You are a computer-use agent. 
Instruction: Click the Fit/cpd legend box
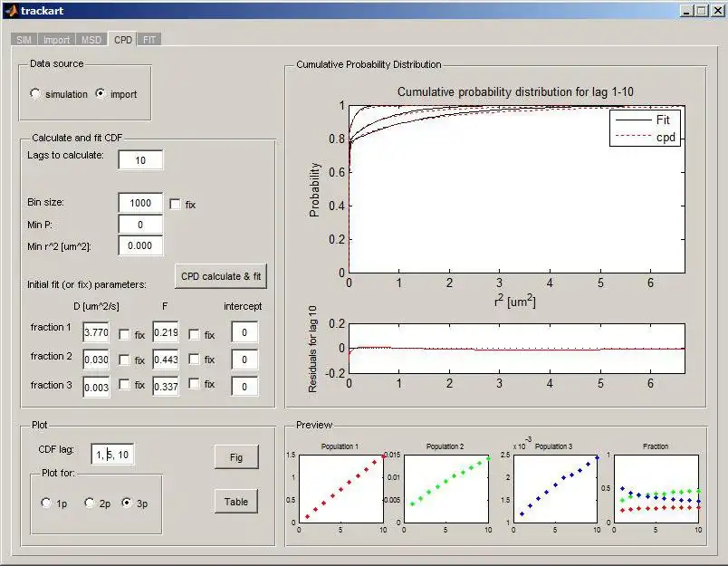coord(645,129)
